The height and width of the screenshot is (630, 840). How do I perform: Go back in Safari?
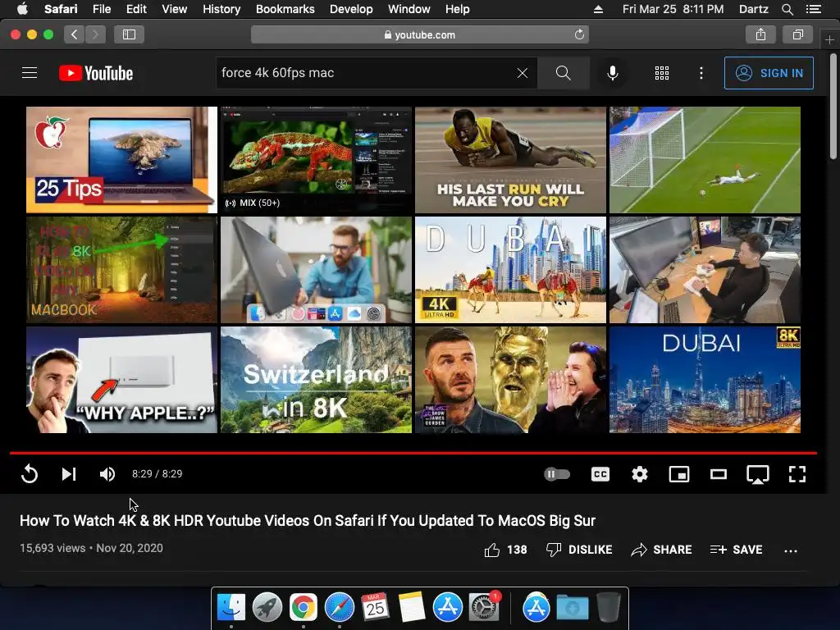tap(75, 34)
